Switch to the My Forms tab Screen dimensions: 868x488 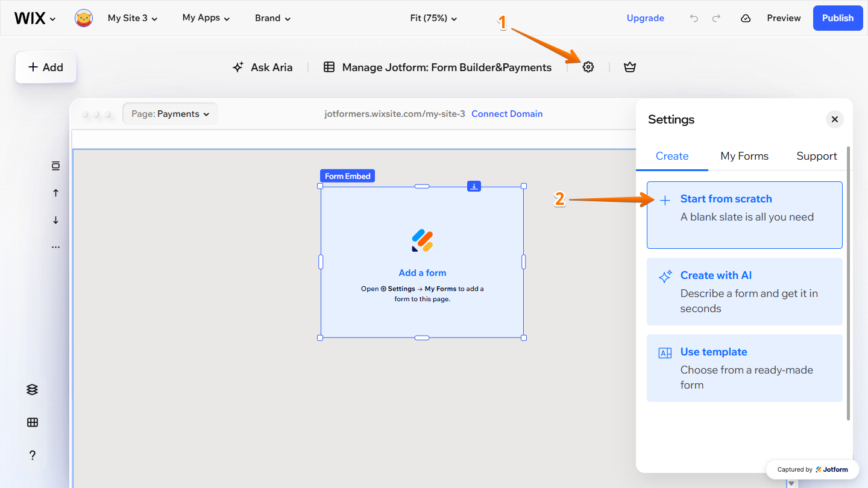tap(744, 156)
